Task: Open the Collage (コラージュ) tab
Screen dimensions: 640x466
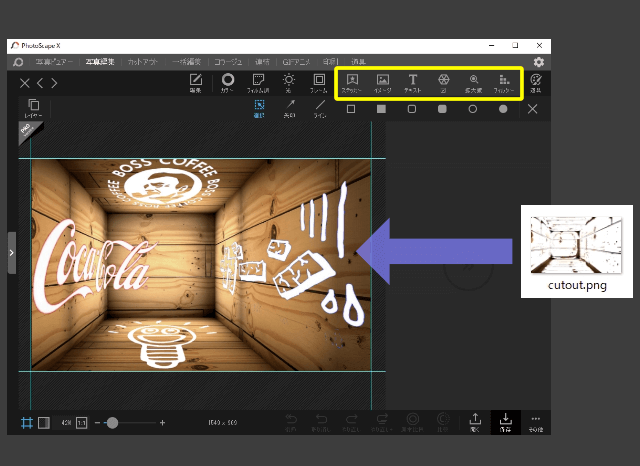Action: pyautogui.click(x=228, y=62)
